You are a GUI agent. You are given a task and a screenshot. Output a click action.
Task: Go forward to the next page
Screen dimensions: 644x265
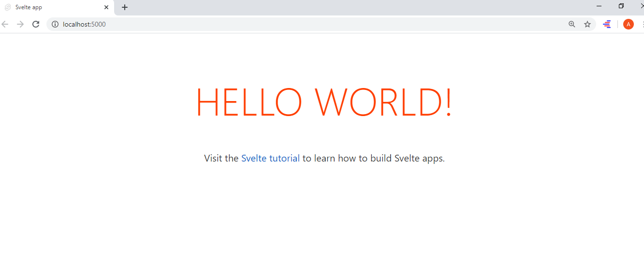[x=20, y=24]
